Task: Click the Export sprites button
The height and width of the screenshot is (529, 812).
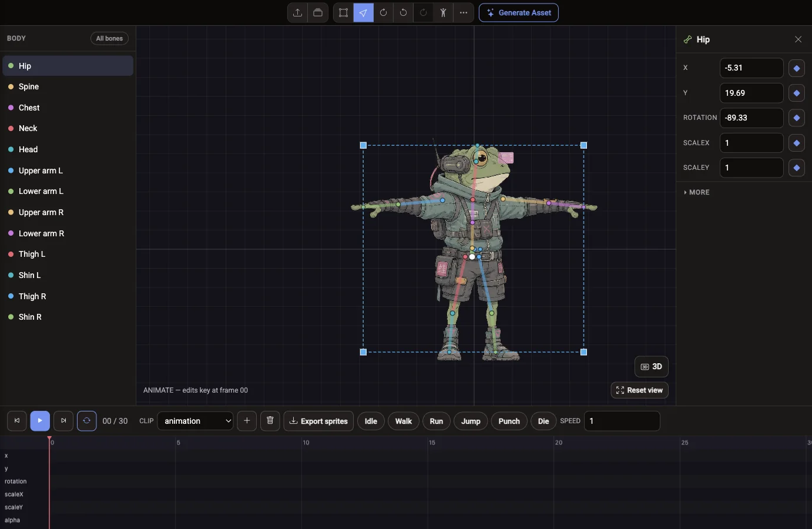Action: [318, 421]
